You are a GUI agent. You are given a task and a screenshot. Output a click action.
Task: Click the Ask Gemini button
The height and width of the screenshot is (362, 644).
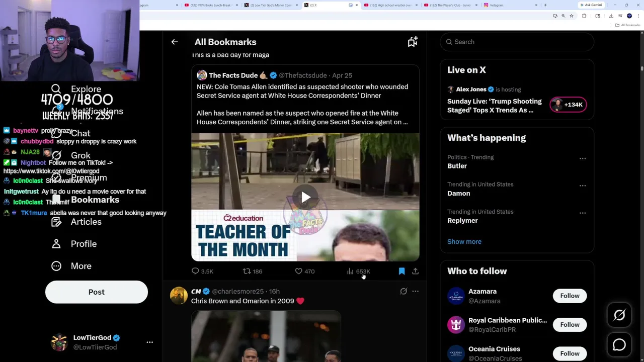pyautogui.click(x=591, y=5)
